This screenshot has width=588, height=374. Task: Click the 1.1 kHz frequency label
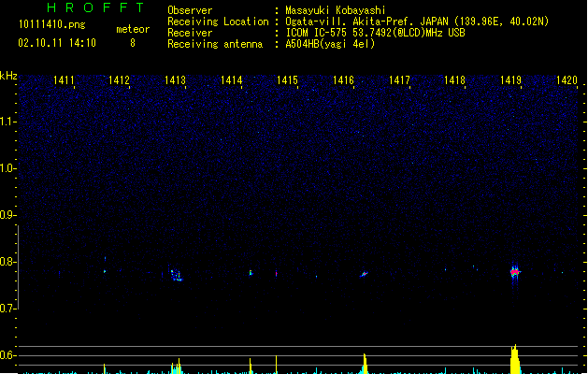click(x=7, y=122)
